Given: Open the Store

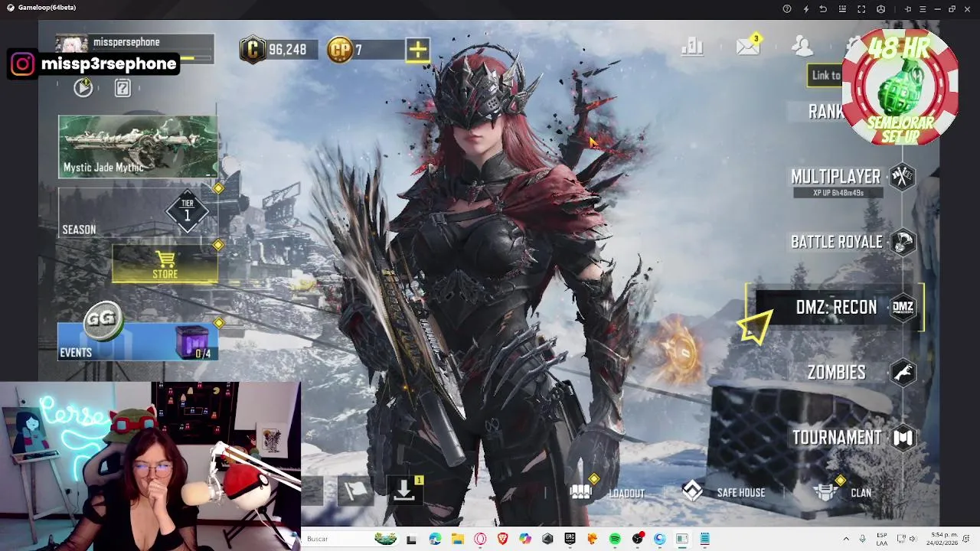Looking at the screenshot, I should [165, 265].
